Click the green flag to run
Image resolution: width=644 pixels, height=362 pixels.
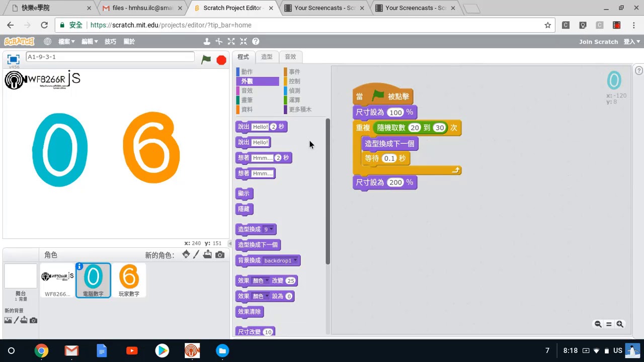pyautogui.click(x=206, y=59)
